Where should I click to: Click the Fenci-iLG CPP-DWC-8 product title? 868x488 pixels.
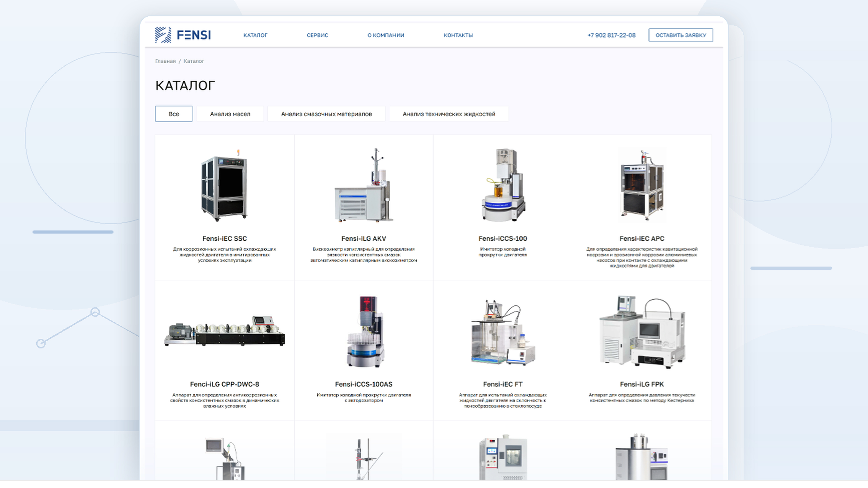pos(224,384)
